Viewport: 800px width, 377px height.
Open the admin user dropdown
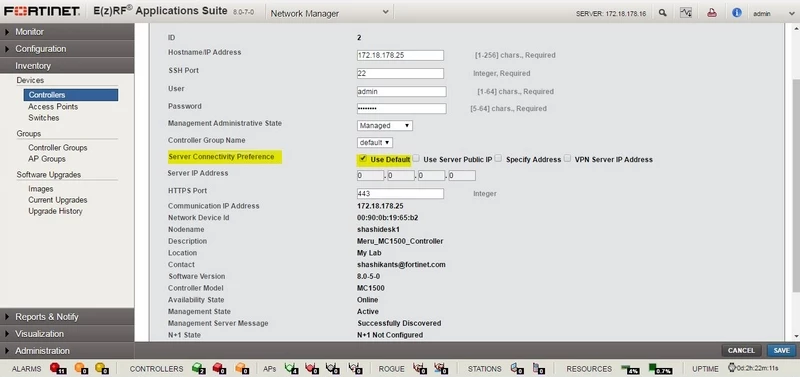tap(773, 14)
